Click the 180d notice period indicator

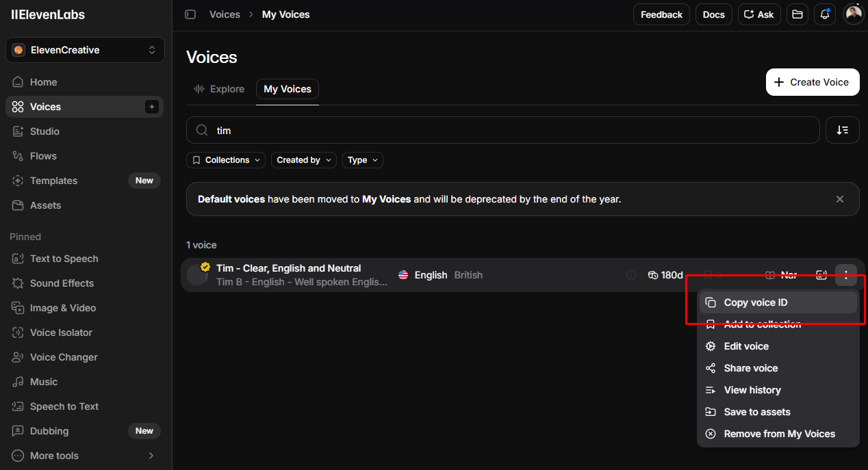[x=665, y=275]
